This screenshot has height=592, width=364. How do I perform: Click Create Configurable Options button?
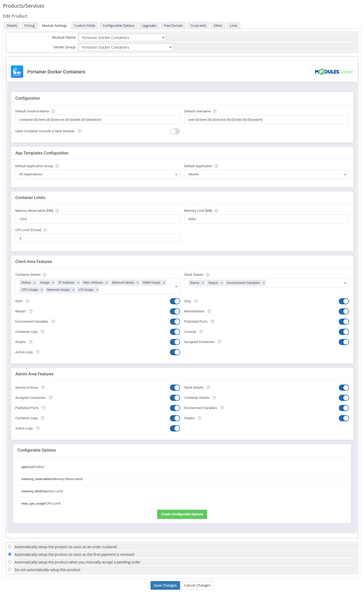182,514
